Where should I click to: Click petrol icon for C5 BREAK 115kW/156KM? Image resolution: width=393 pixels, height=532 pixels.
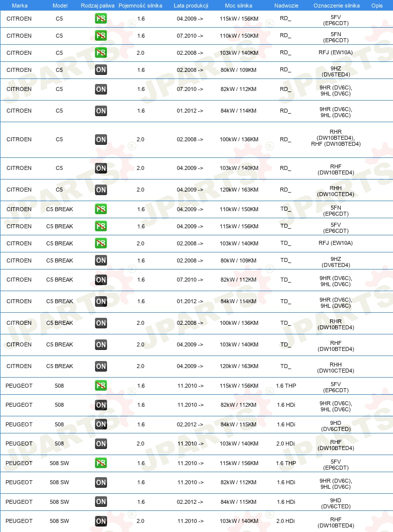(x=101, y=226)
